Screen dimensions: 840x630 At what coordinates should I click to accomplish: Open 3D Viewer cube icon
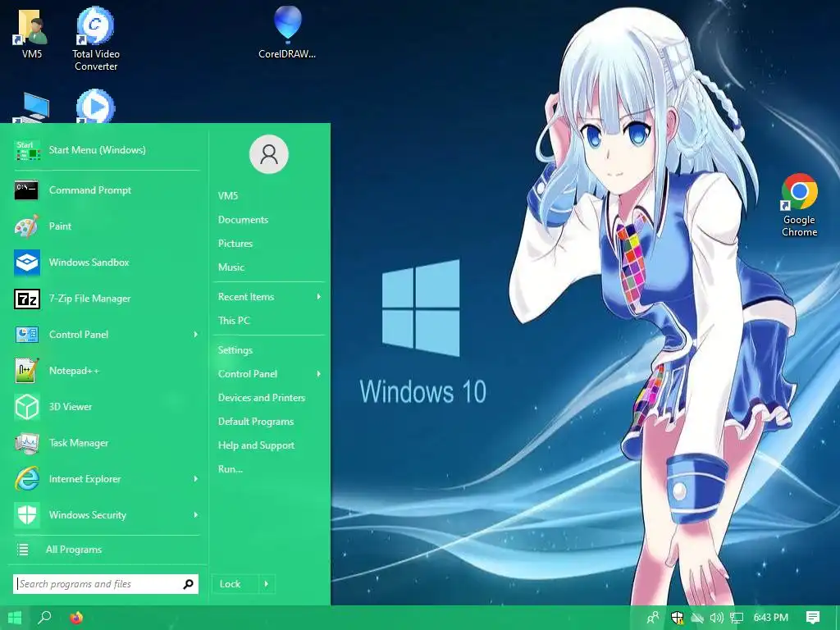27,407
